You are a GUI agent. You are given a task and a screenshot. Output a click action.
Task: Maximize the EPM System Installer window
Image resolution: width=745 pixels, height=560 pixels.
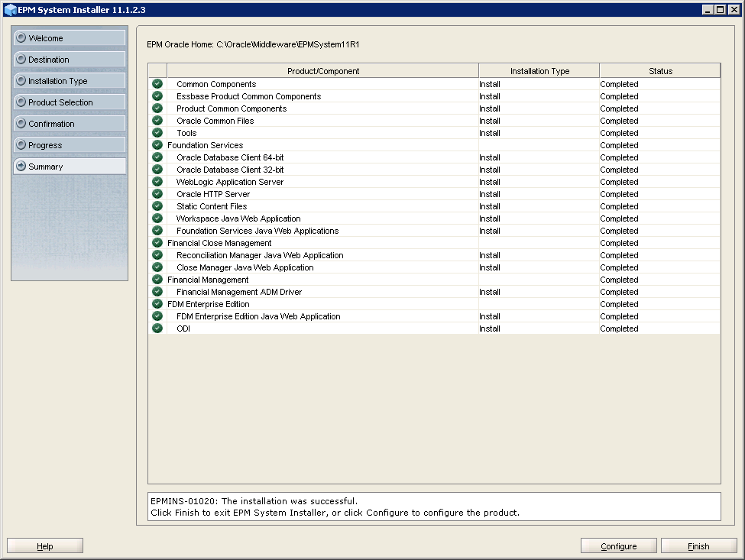721,9
